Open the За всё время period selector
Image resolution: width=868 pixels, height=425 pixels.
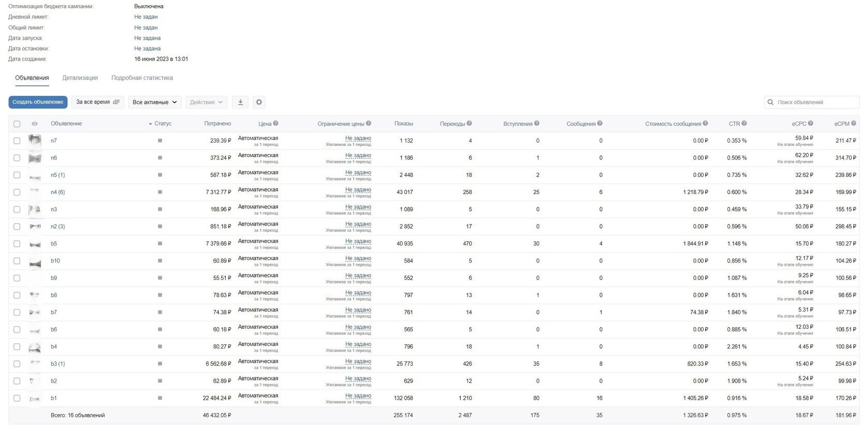[x=98, y=102]
